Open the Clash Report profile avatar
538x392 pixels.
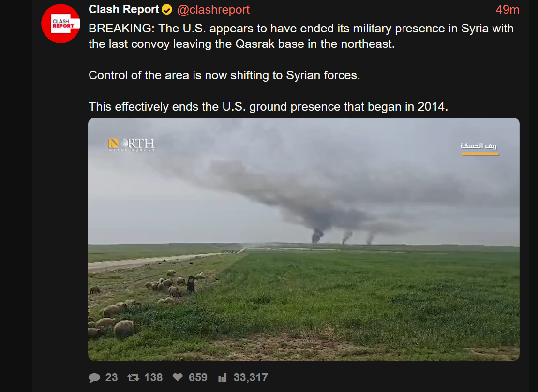[61, 24]
